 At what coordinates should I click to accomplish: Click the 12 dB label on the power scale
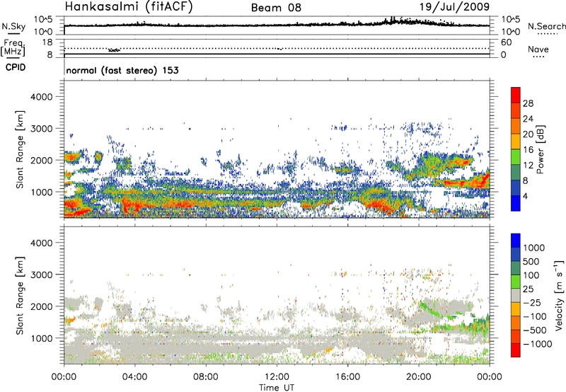[x=528, y=166]
